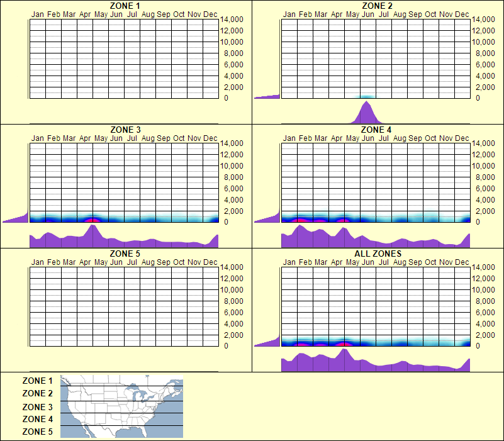Click the pink May hotspot in ZONE 3 plot
Screen dimensions: 504x441
click(x=92, y=220)
